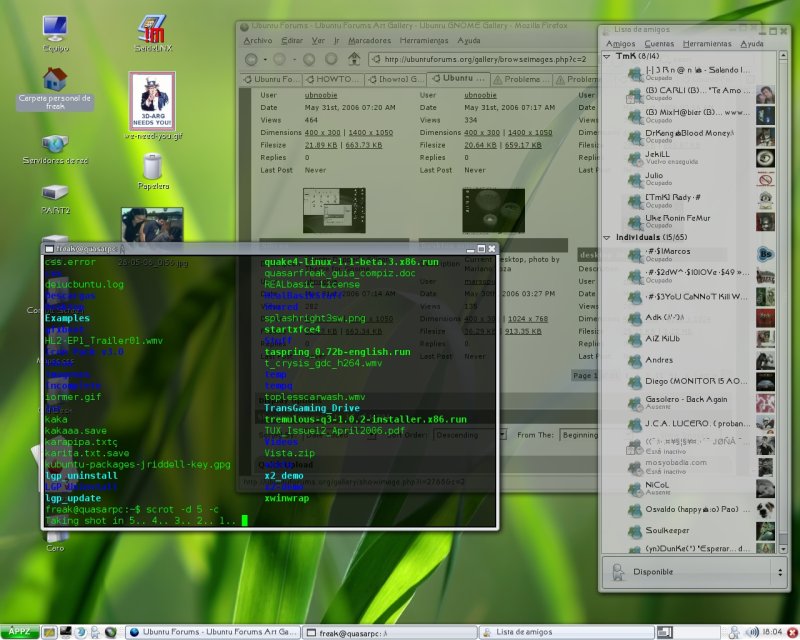The width and height of the screenshot is (800, 640).
Task: Click the buddy list scrollbar up arrow
Action: pyautogui.click(x=784, y=55)
